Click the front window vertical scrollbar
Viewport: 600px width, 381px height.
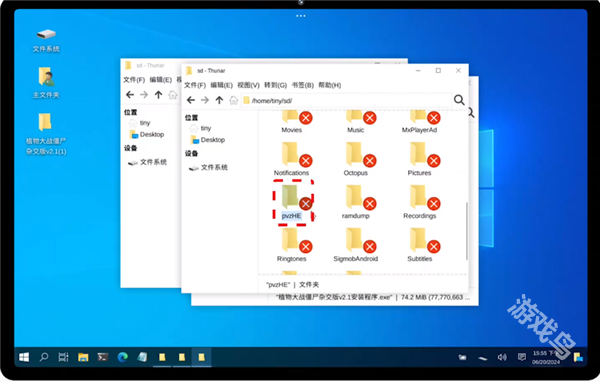(466, 231)
